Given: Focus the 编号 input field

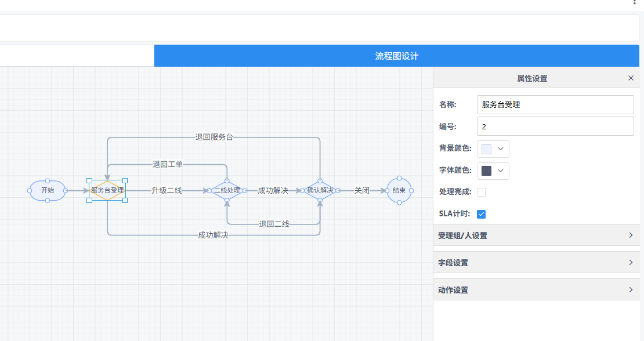Looking at the screenshot, I should 555,126.
